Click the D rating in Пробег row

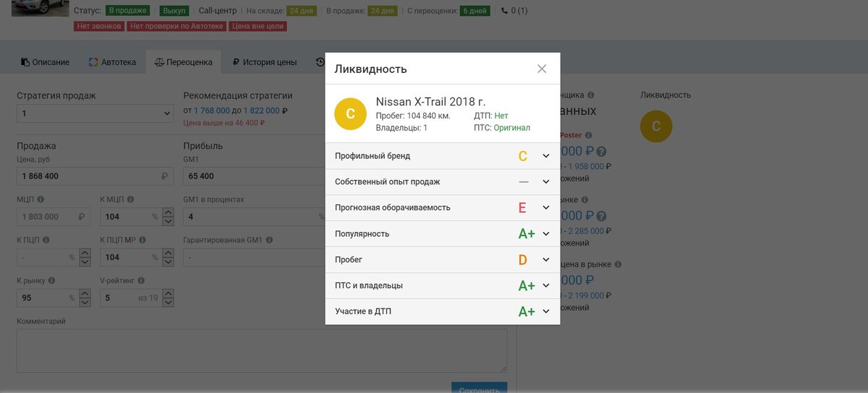pos(522,260)
